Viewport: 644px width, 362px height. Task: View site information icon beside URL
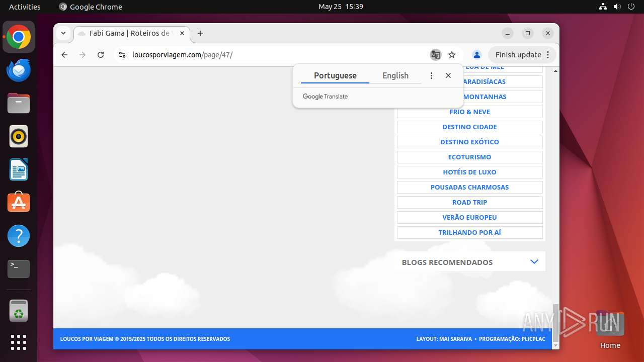[122, 55]
